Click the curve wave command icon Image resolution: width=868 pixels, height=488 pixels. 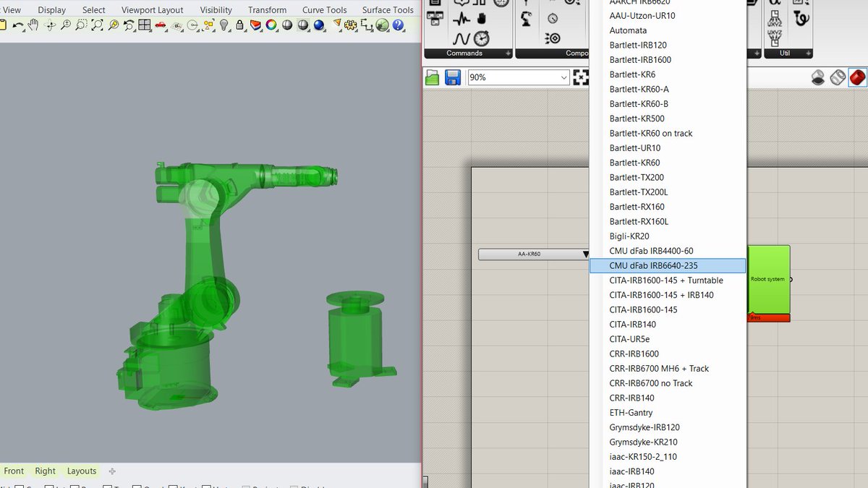point(461,38)
